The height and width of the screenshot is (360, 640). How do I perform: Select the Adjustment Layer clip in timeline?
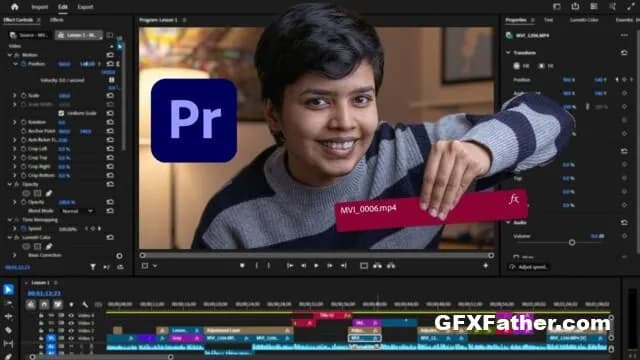tap(249, 331)
